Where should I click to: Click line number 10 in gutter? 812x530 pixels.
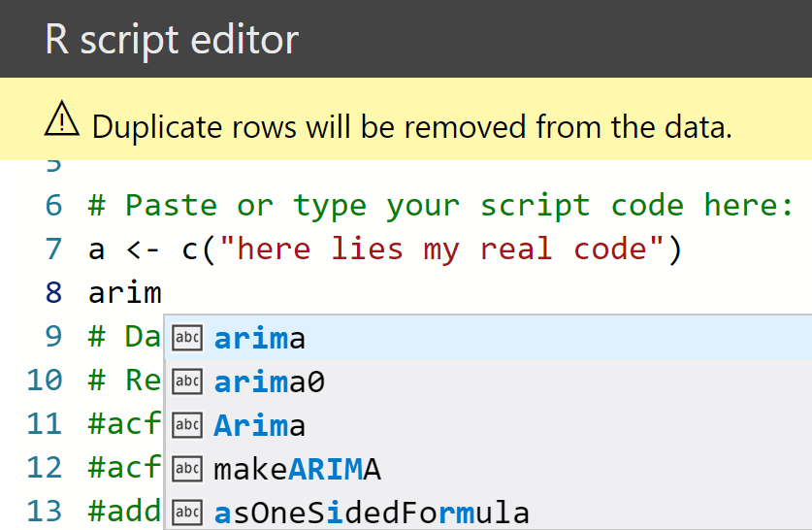(x=45, y=380)
